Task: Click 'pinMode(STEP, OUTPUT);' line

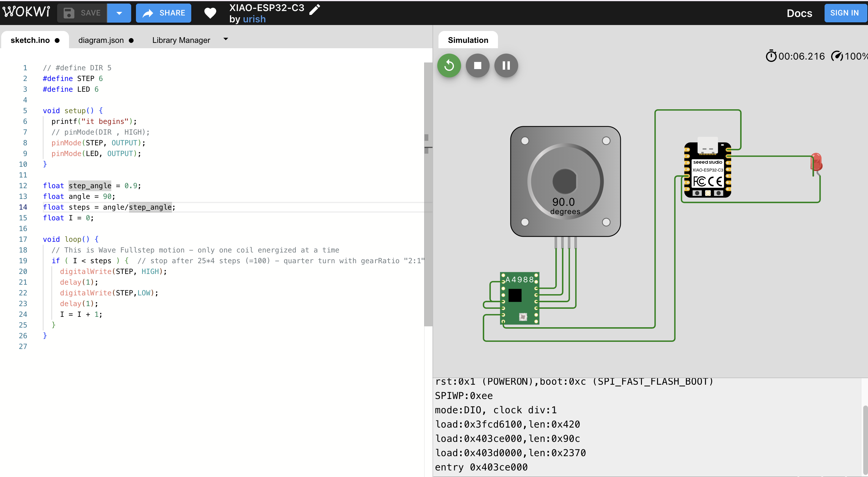Action: coord(98,143)
